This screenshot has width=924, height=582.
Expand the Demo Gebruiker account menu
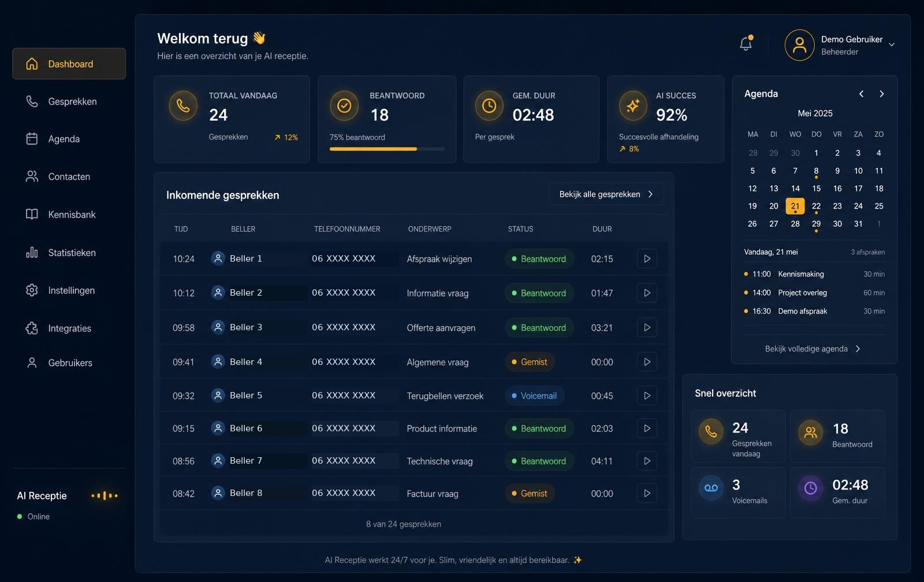coord(892,44)
